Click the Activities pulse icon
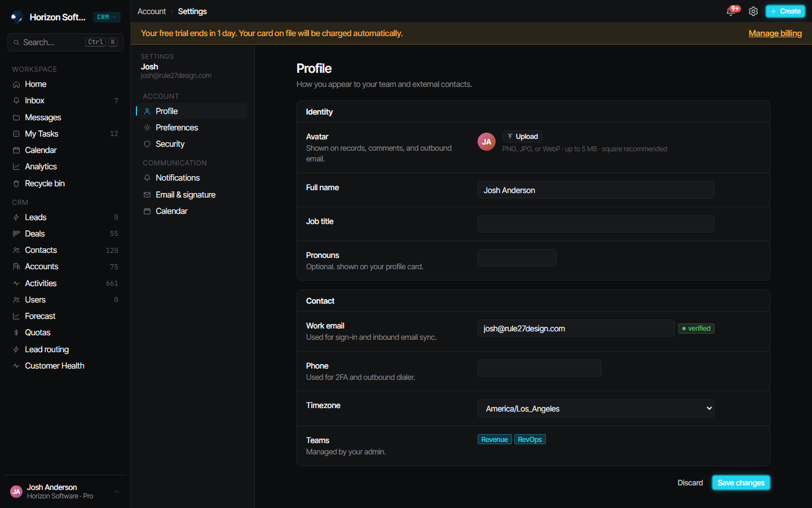 pos(16,283)
